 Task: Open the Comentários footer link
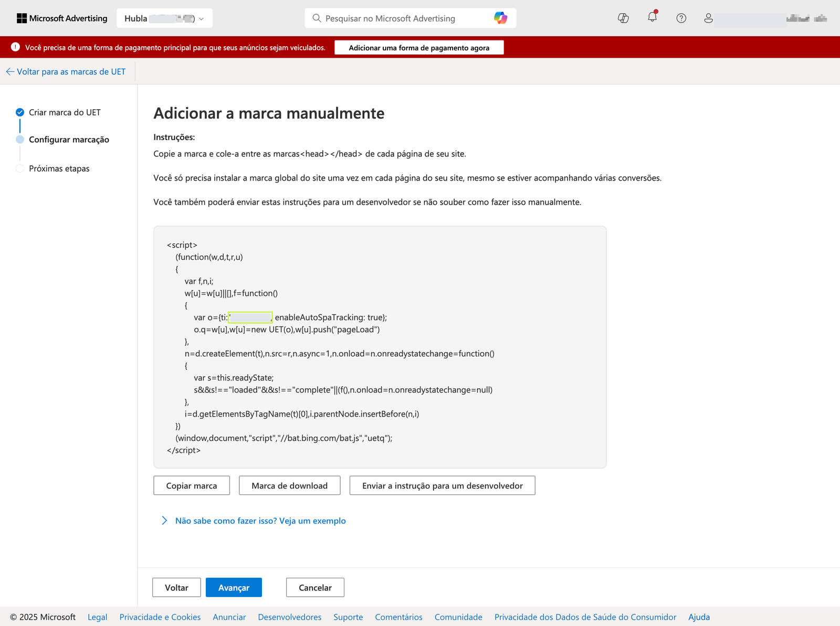pos(398,617)
